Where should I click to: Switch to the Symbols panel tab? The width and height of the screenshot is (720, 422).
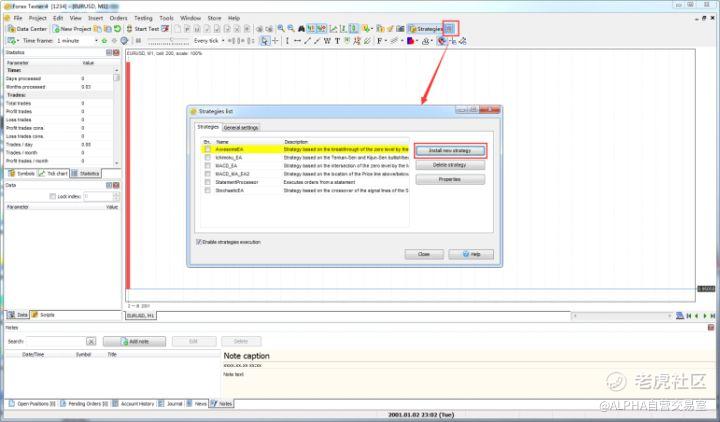[22, 174]
